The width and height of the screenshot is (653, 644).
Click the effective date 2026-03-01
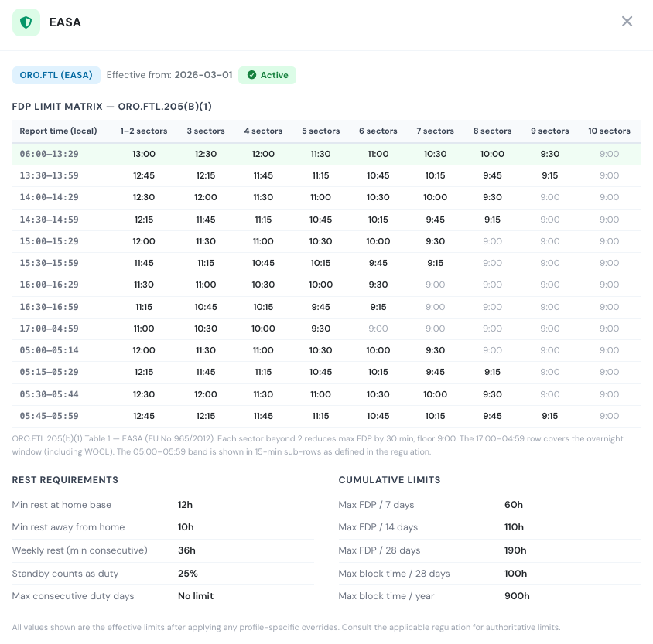click(203, 75)
